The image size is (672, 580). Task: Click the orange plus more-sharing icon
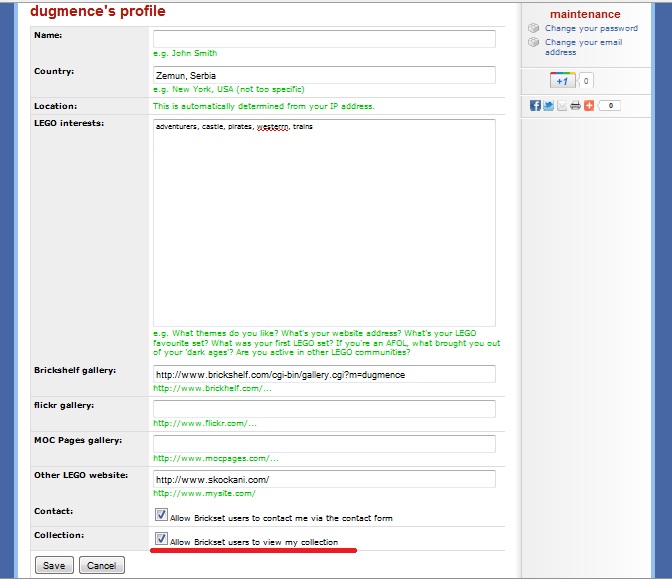[589, 105]
